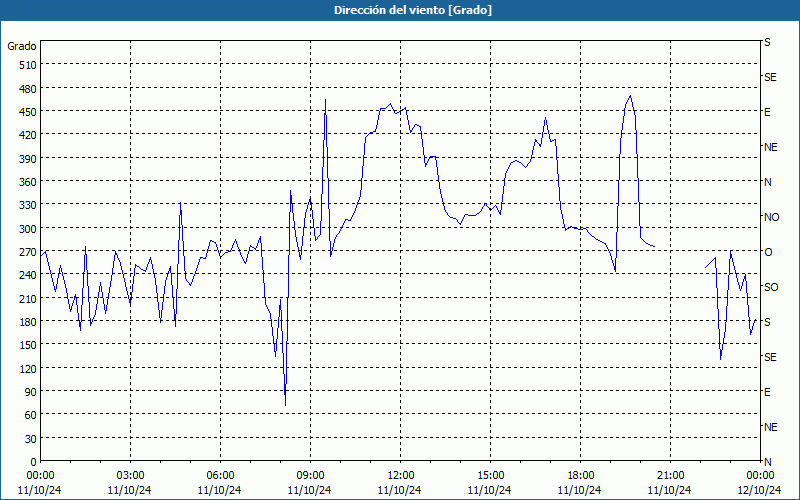Image resolution: width=800 pixels, height=500 pixels.
Task: Select the 11/10/24 date under 03:00
Action: pyautogui.click(x=130, y=490)
